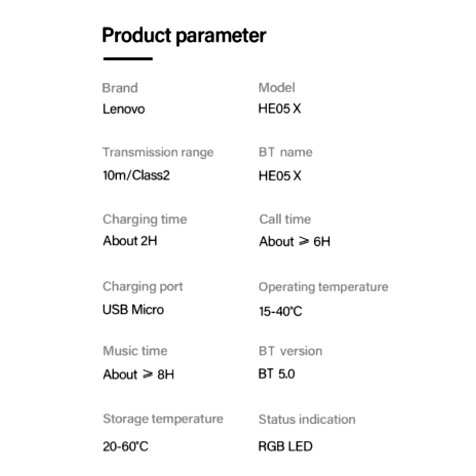Click the Model label
This screenshot has width=476, height=476.
[x=276, y=88]
